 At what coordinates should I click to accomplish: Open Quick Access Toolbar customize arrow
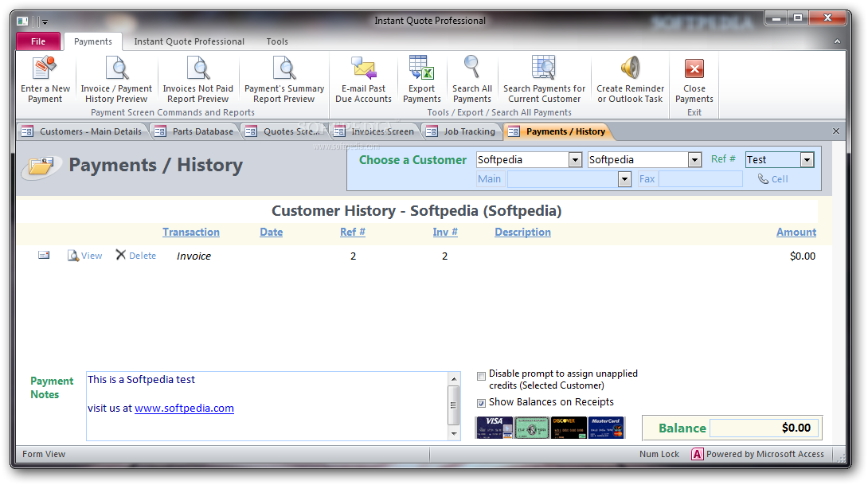coord(45,22)
